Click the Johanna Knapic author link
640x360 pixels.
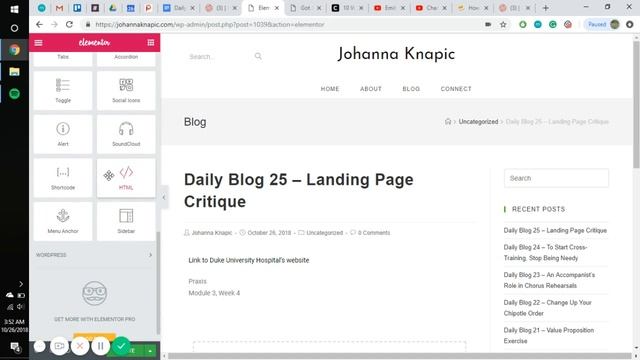[212, 233]
